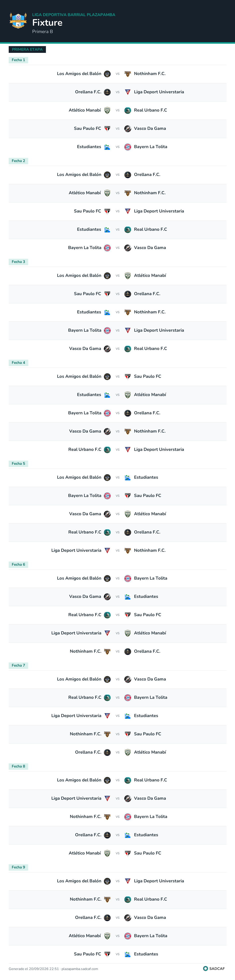Click Liga Deport Universtaria crest in Fecha 9
Image resolution: width=235 pixels, height=980 pixels.
(x=128, y=881)
